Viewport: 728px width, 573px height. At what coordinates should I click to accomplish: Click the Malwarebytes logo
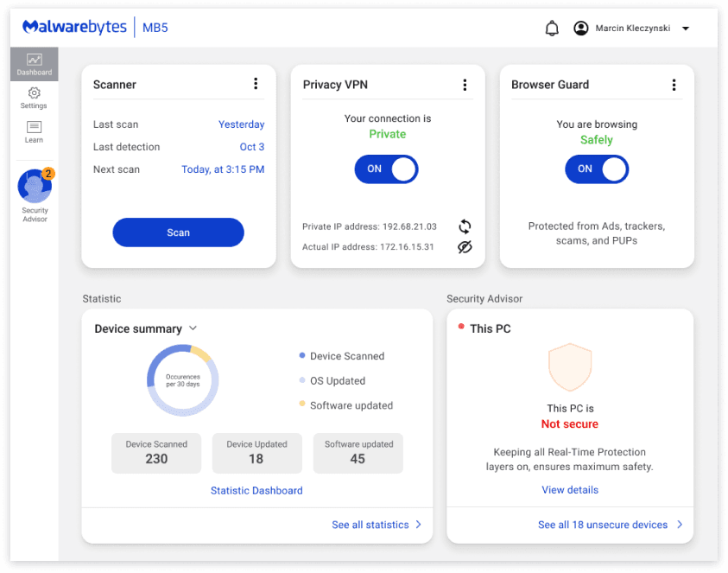click(75, 27)
